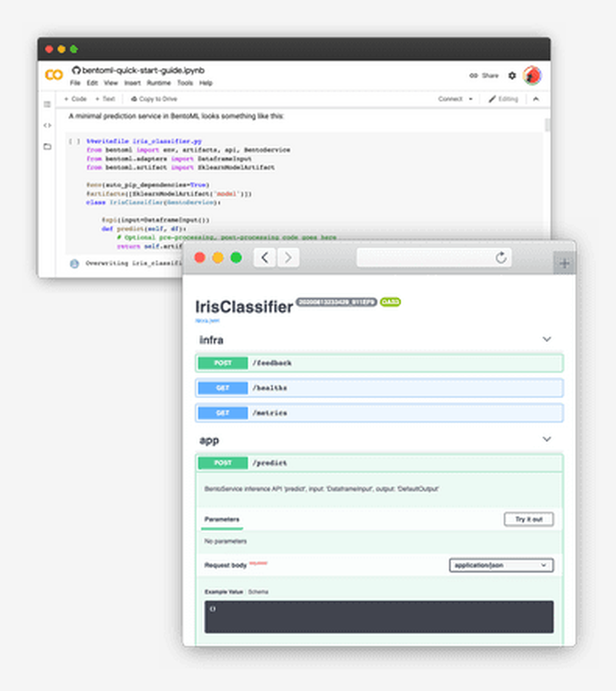616x691 pixels.
Task: Click the code cell run bracket
Action: click(x=75, y=141)
